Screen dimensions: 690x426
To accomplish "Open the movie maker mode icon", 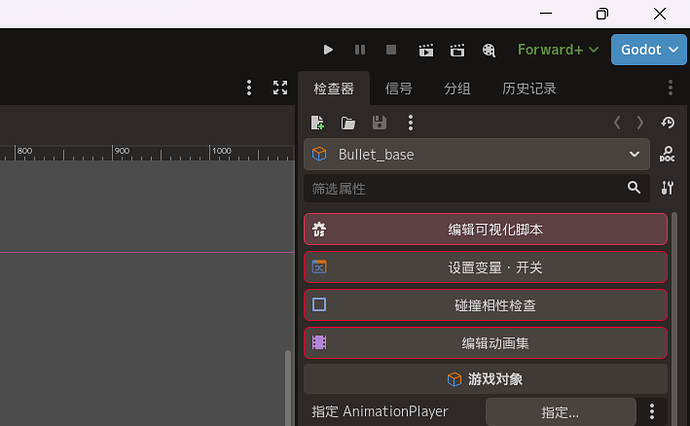I will point(488,50).
